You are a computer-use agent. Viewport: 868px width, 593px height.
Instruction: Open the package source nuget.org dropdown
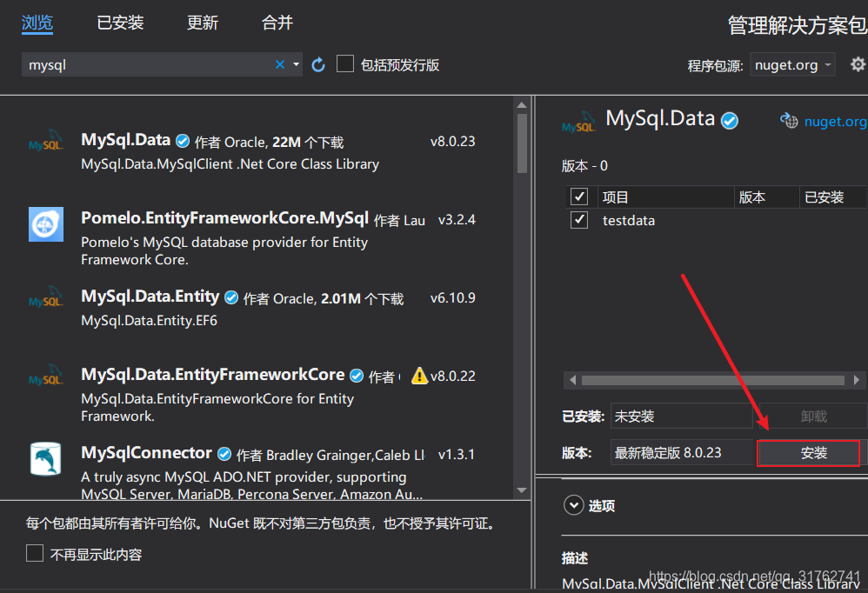coord(792,65)
